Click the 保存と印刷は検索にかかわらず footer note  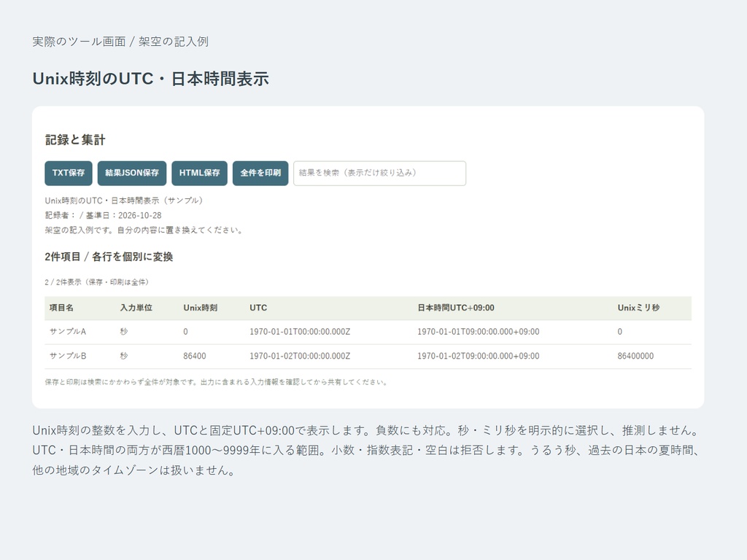[x=217, y=382]
